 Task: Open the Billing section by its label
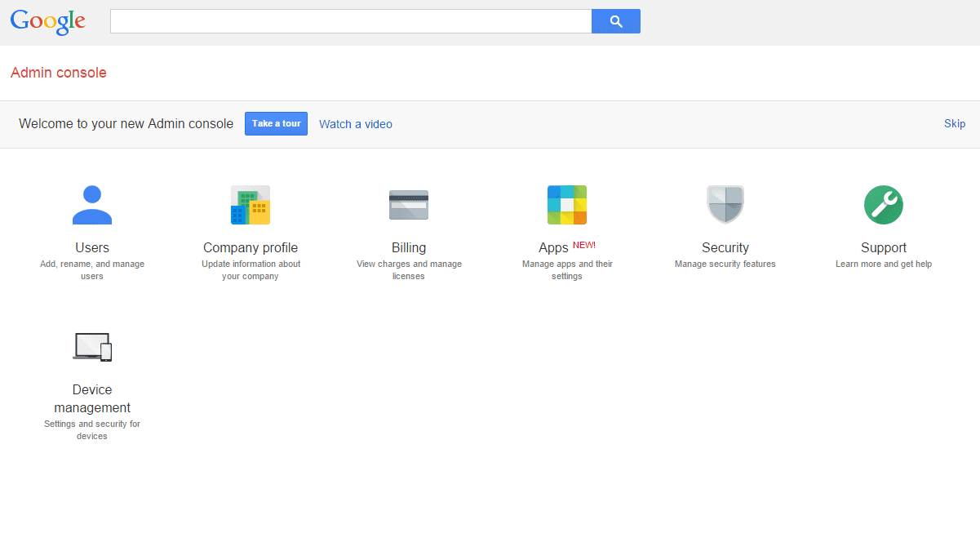(x=409, y=247)
